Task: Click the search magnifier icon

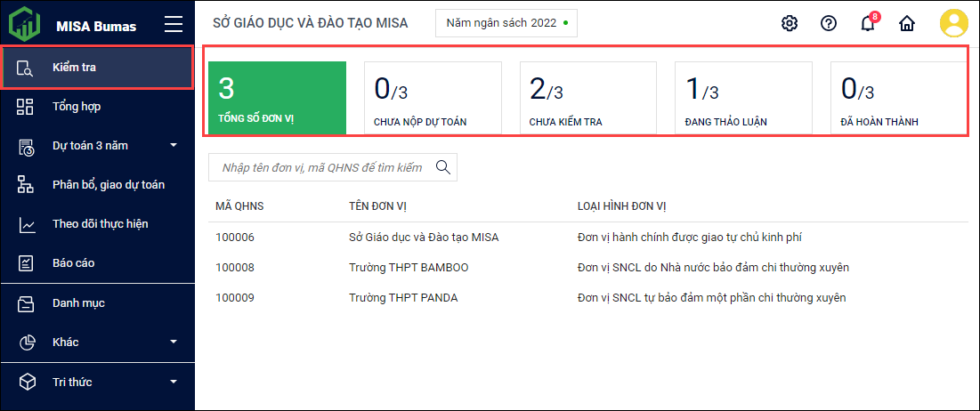Action: pos(442,166)
